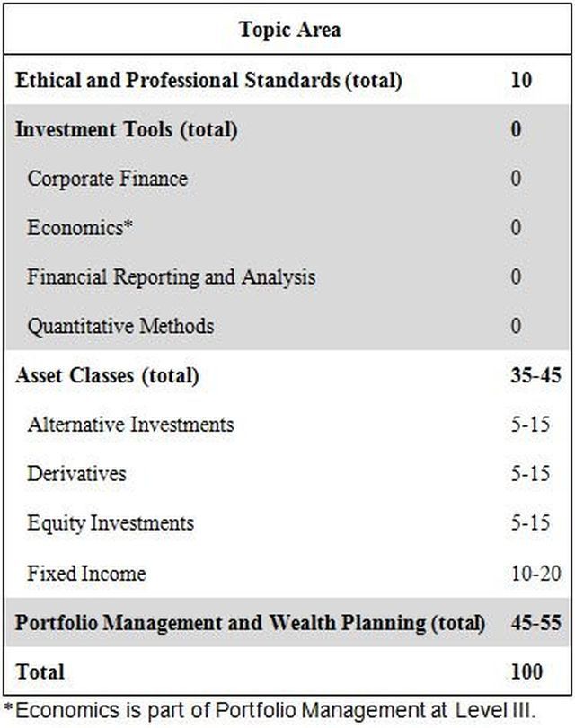Image resolution: width=575 pixels, height=728 pixels.
Task: Click the 35-45 weight for Asset Classes
Action: tap(536, 375)
